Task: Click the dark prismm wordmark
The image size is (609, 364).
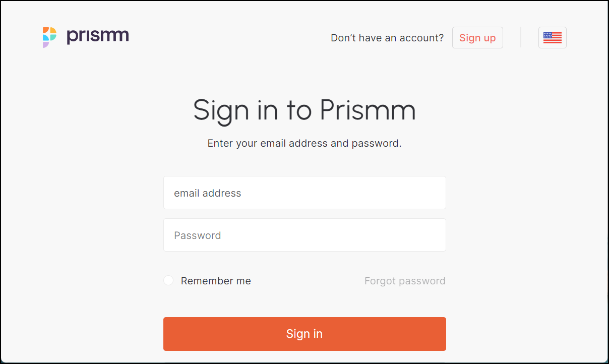Action: coord(98,37)
